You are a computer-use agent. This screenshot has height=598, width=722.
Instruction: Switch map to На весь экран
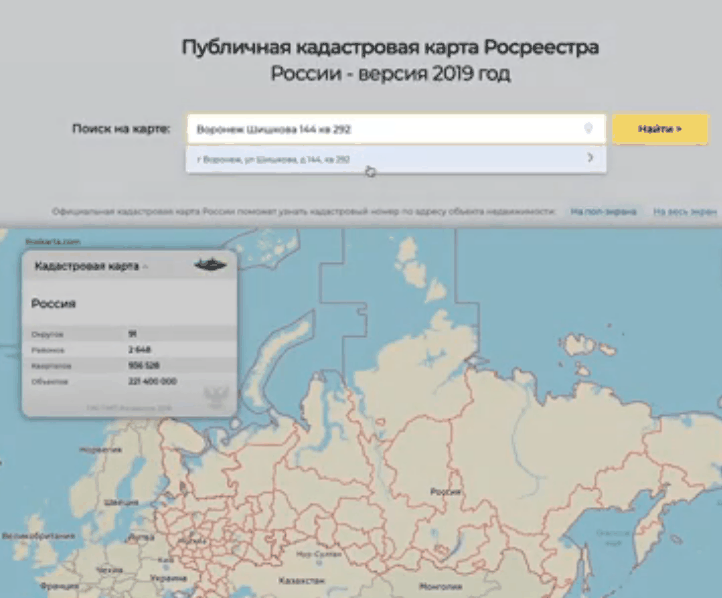(685, 212)
